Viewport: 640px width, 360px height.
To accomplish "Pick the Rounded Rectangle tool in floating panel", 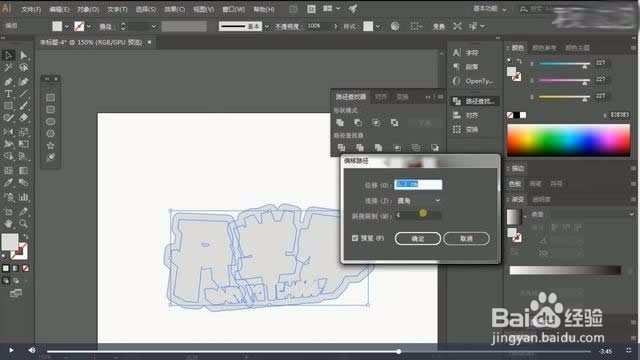I will [x=51, y=109].
